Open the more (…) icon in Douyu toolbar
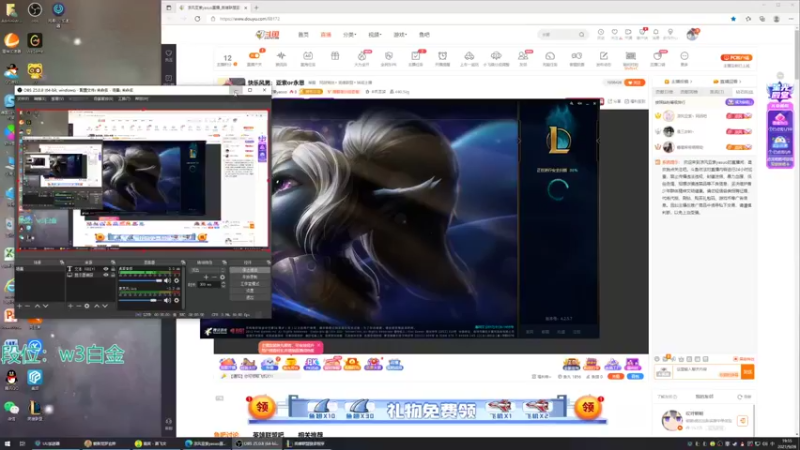The image size is (800, 450). [684, 56]
